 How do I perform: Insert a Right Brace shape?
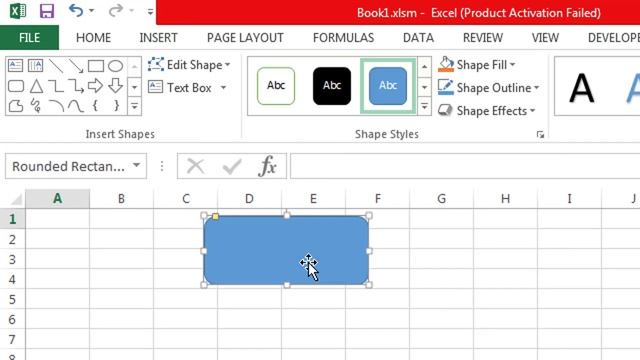116,106
